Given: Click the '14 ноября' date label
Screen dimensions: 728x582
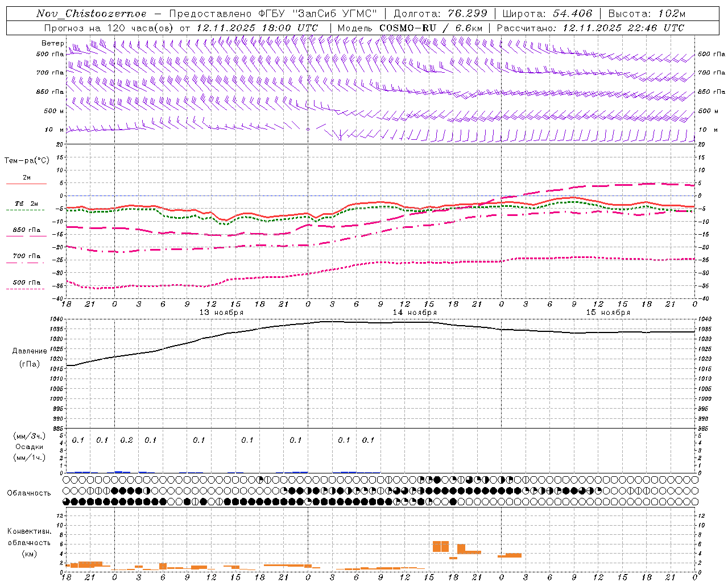Looking at the screenshot, I should (x=415, y=313).
